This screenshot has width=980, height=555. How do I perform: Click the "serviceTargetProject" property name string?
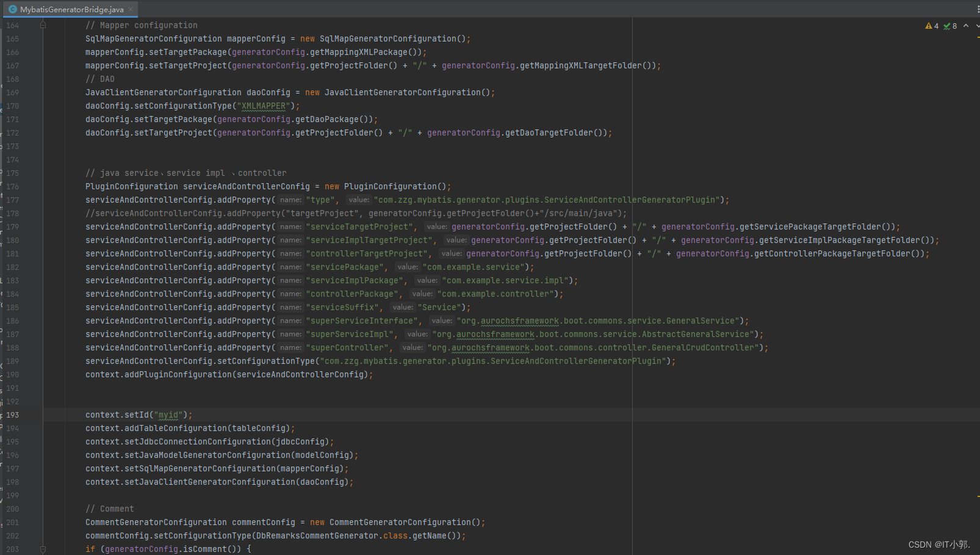[x=359, y=227]
